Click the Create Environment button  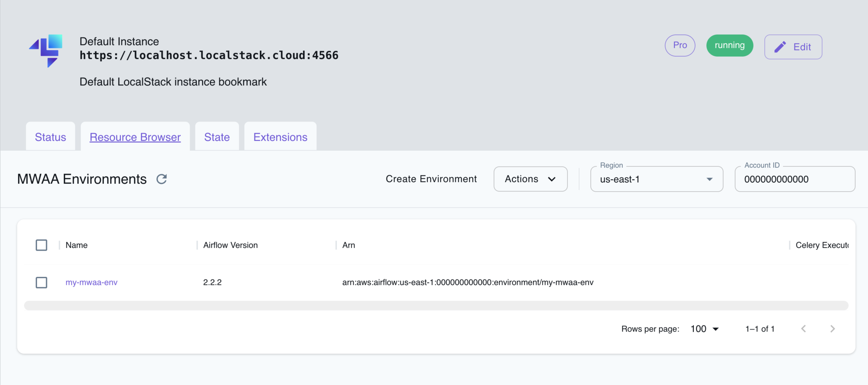pos(431,179)
